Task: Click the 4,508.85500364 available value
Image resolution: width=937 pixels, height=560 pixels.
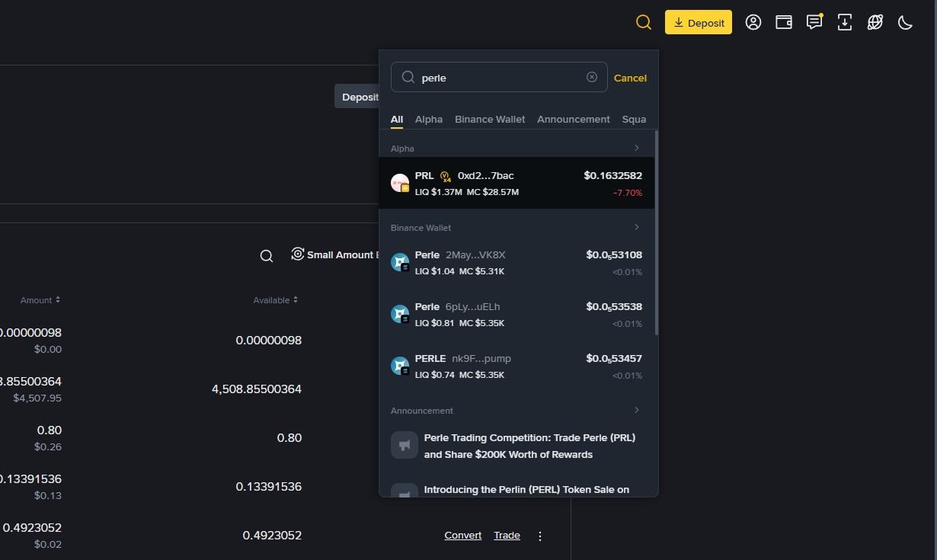Action: (257, 389)
